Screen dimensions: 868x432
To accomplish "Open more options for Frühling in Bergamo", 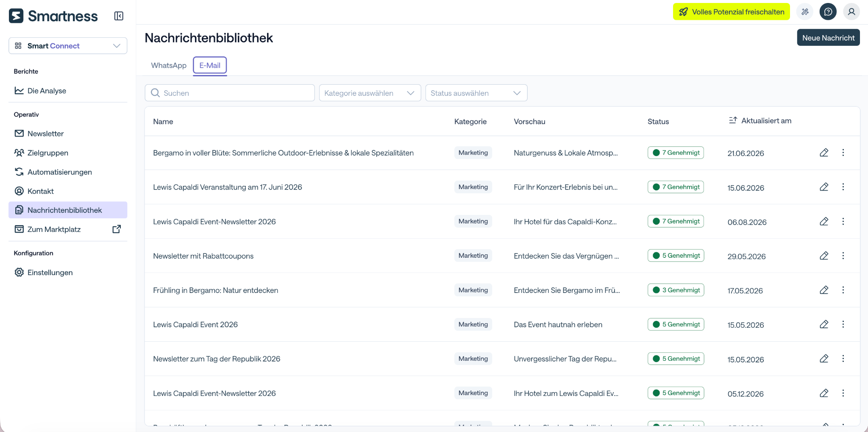I will (x=843, y=290).
